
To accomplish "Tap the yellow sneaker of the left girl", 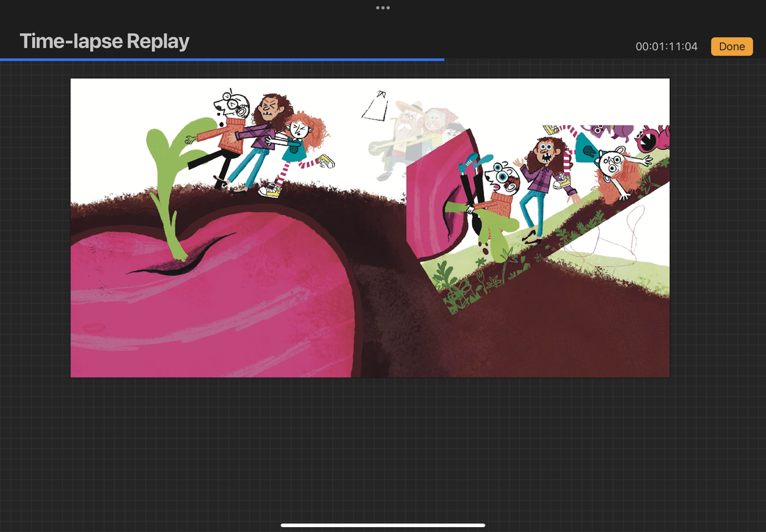I will pyautogui.click(x=269, y=190).
